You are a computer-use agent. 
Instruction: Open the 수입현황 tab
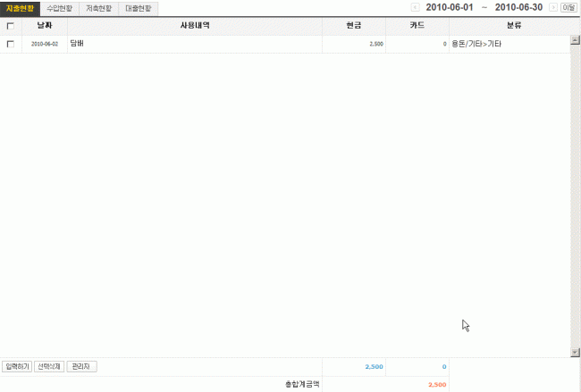pyautogui.click(x=60, y=9)
